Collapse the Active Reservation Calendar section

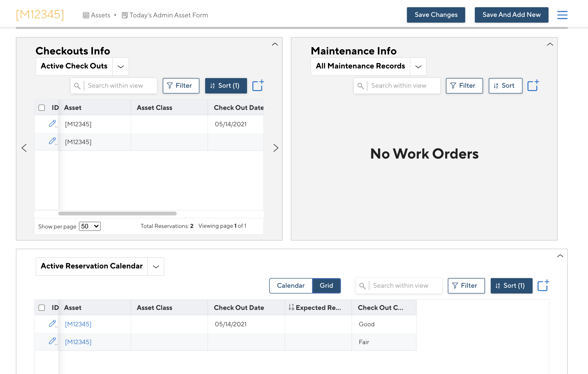point(560,256)
